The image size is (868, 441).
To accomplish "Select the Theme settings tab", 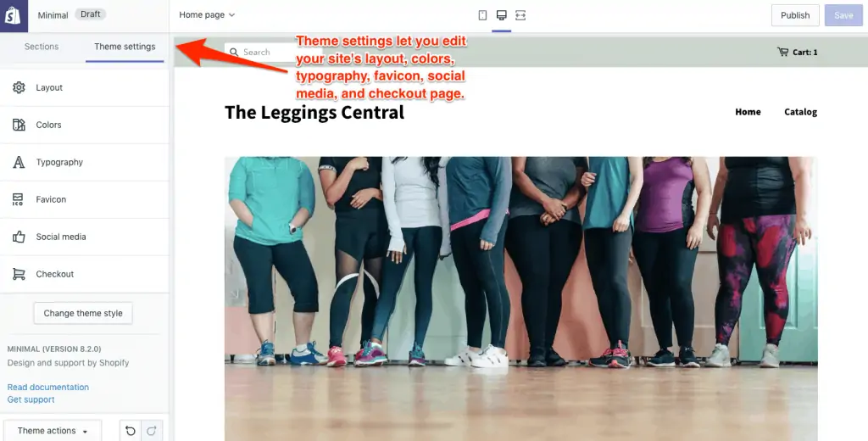I will pos(125,47).
